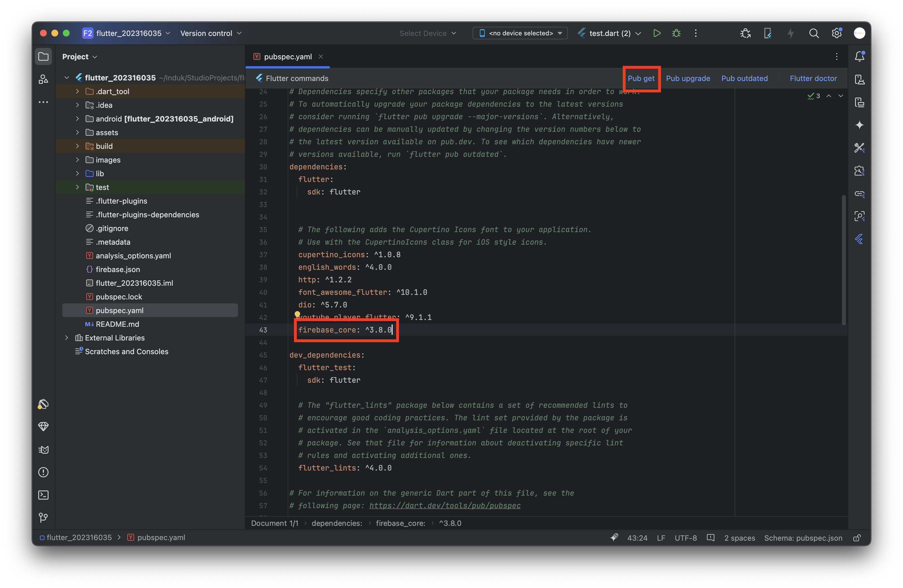903x588 pixels.
Task: Toggle the read-only lock icon in the status bar
Action: [857, 538]
